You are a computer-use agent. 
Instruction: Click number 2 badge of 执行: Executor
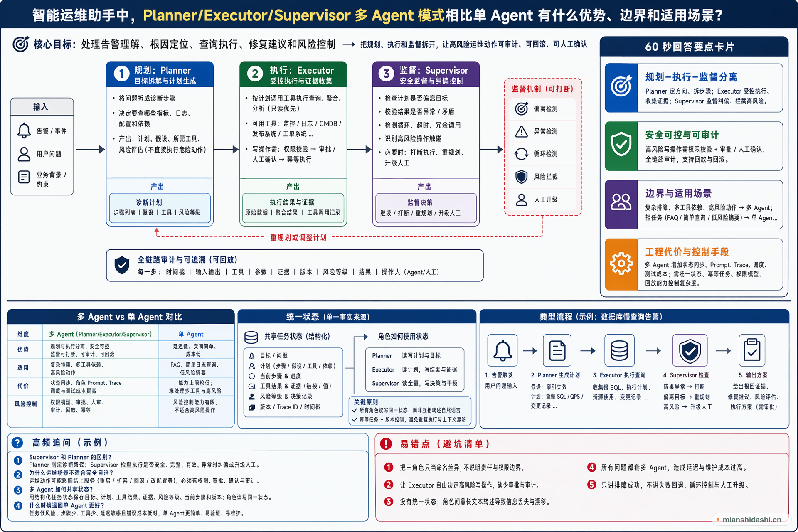(x=255, y=74)
